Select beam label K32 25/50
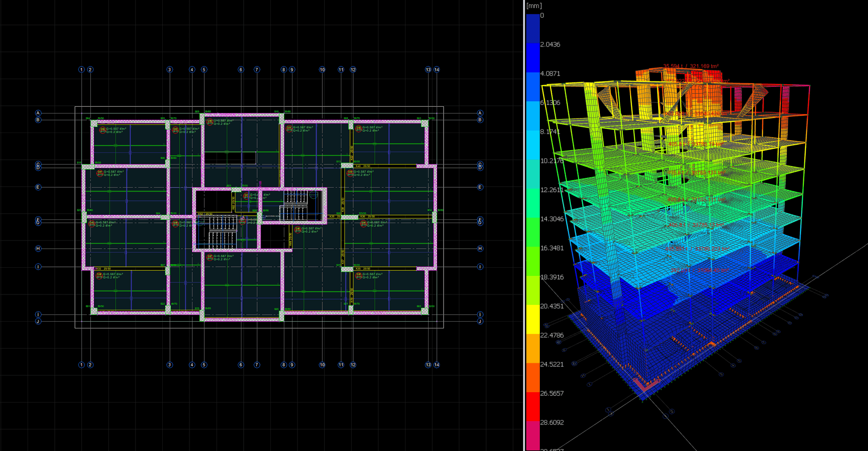Image resolution: width=868 pixels, height=451 pixels. [x=104, y=269]
